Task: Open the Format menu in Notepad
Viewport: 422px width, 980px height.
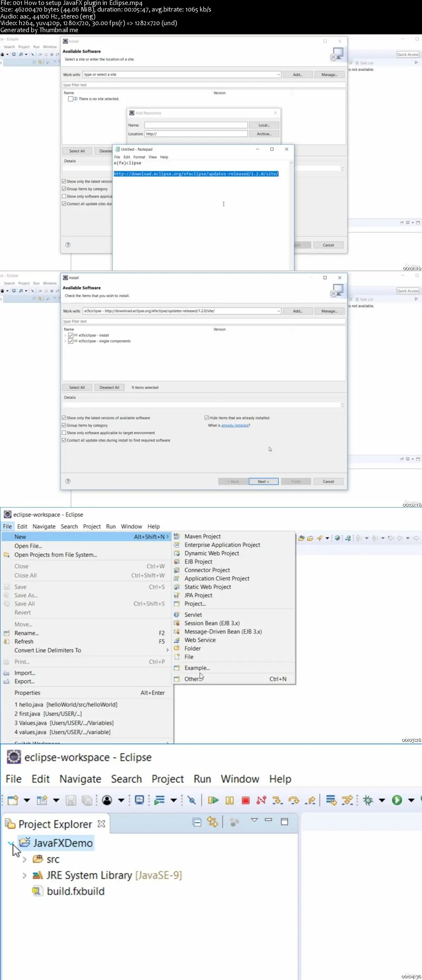Action: [139, 157]
